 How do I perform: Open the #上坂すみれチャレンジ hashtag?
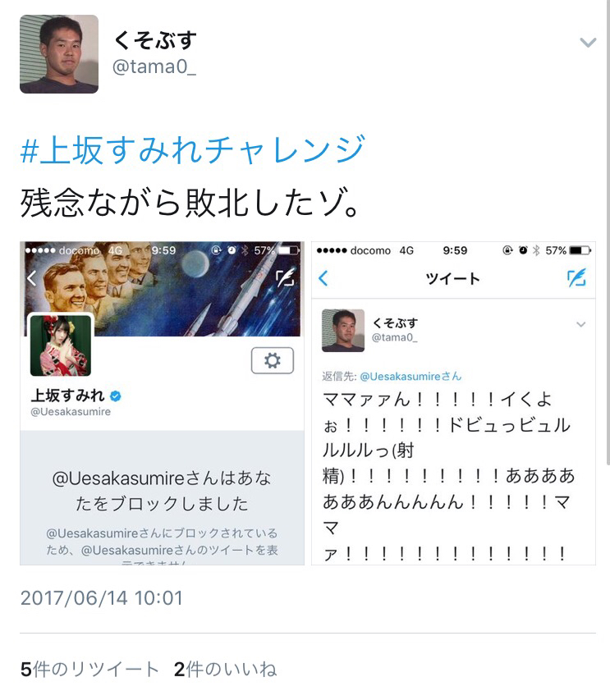point(192,149)
